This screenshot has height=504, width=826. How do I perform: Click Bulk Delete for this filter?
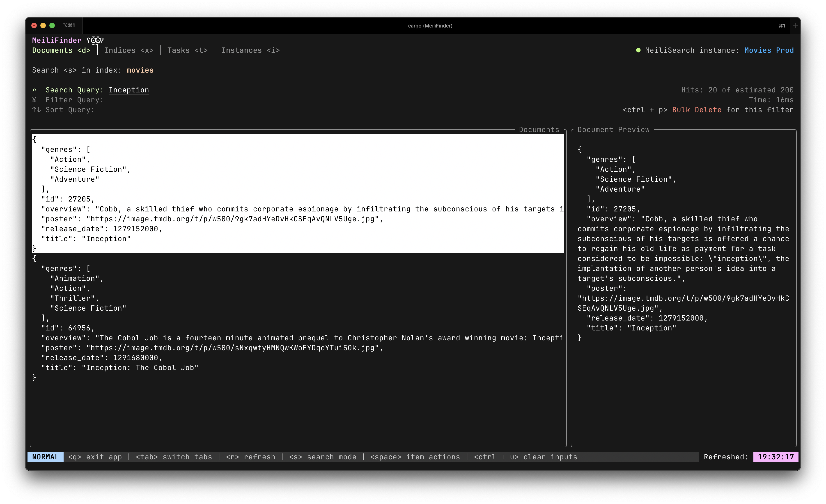[708, 110]
